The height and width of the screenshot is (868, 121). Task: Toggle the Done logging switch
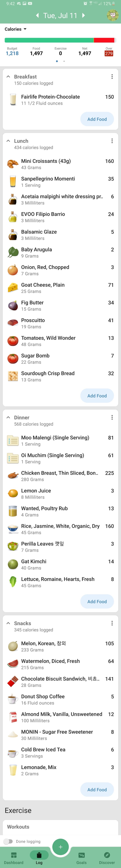(8, 841)
